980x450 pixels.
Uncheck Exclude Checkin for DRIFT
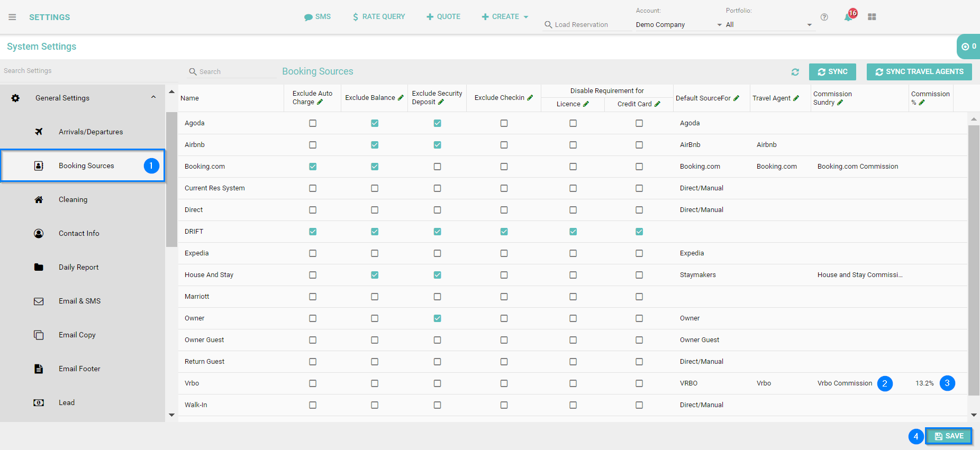tap(504, 232)
